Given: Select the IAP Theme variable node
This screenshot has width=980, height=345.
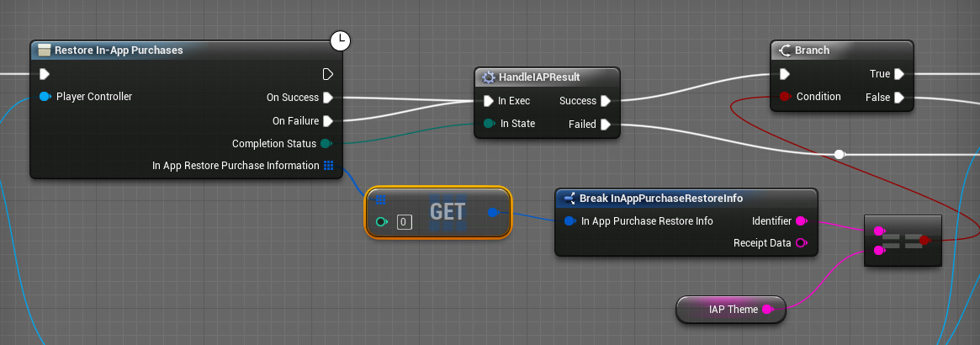Looking at the screenshot, I should 727,310.
